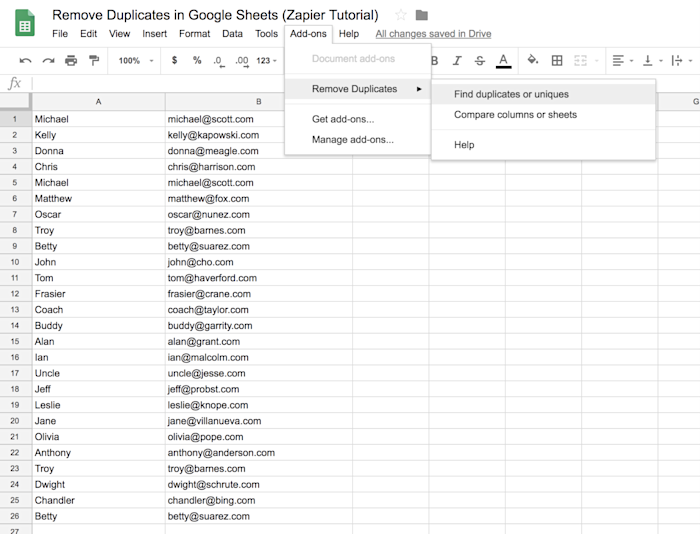Select column A header
The width and height of the screenshot is (700, 534).
[98, 102]
